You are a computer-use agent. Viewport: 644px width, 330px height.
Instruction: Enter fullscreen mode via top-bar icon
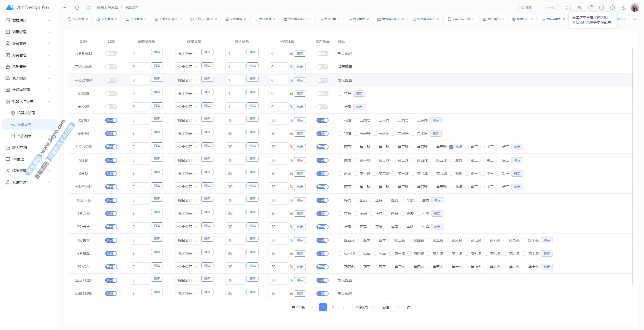pos(568,8)
